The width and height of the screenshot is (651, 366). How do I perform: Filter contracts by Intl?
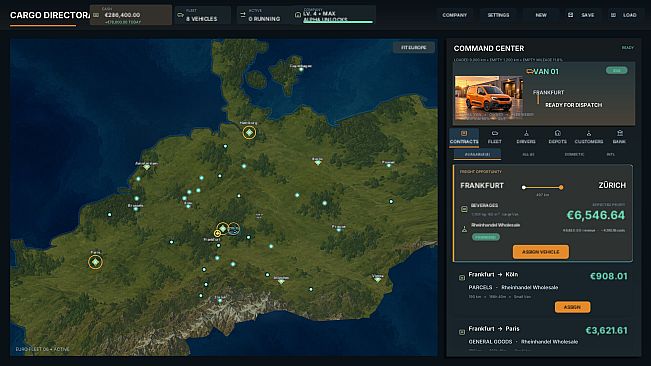pos(610,154)
